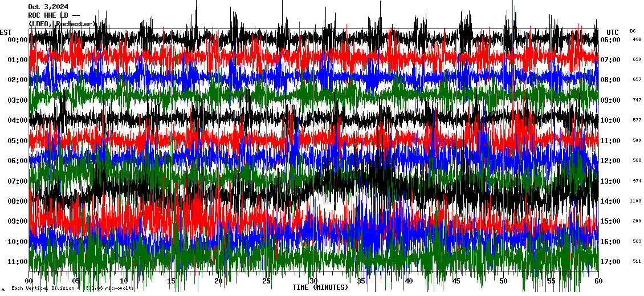Click minute axis tick label '60'
Image resolution: width=644 pixels, height=296 pixels.
pyautogui.click(x=598, y=281)
